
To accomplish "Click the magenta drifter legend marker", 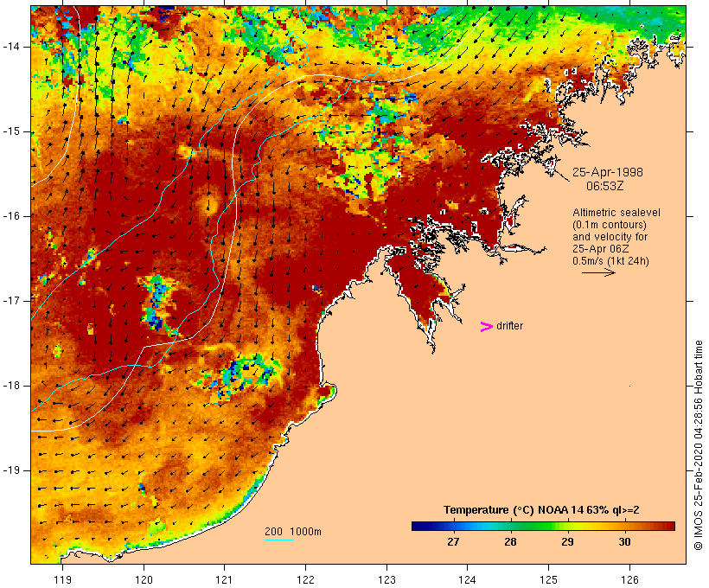I will coord(486,327).
